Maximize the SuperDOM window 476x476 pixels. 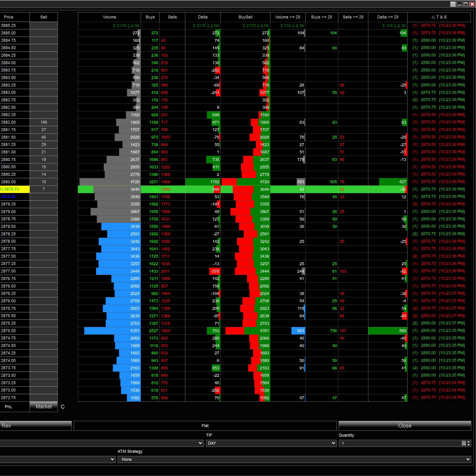coord(466,4)
